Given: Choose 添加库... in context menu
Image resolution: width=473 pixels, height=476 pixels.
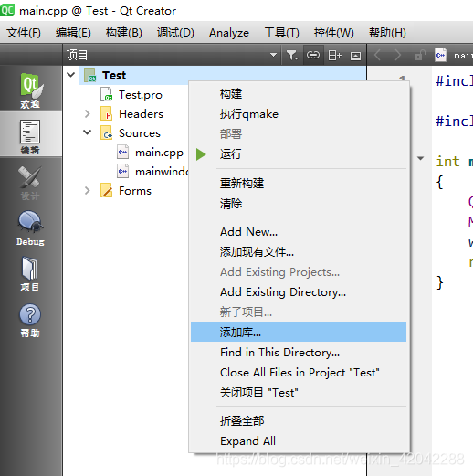Looking at the screenshot, I should 299,332.
